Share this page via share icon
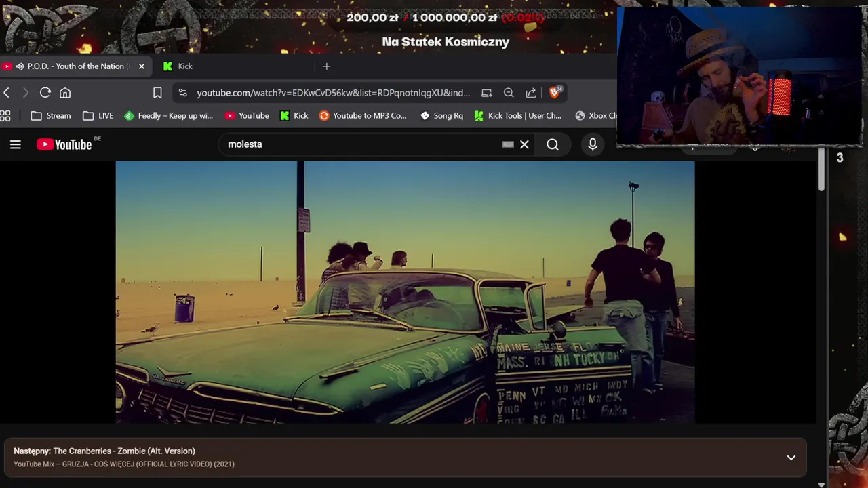 pos(531,93)
